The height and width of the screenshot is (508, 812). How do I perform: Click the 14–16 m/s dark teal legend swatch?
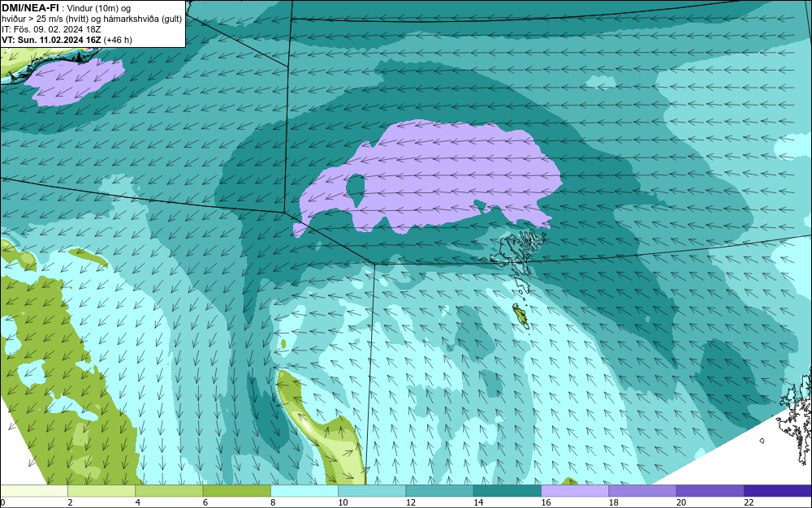(508, 491)
